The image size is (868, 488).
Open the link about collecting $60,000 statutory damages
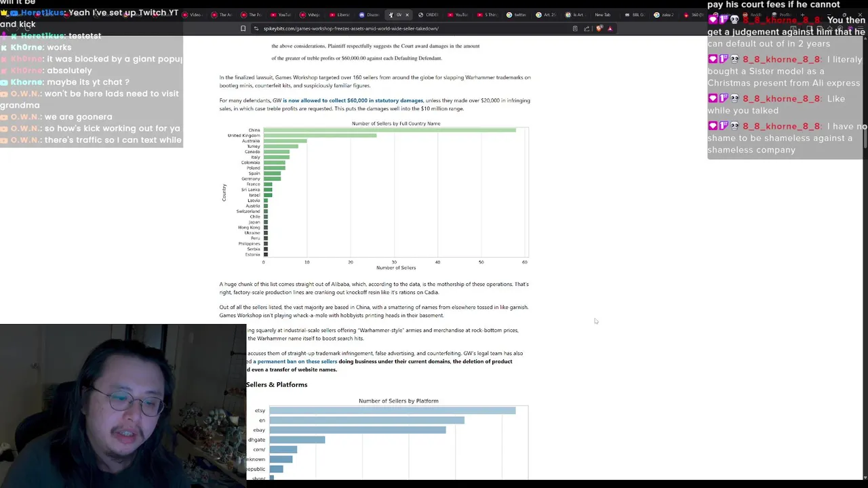pyautogui.click(x=353, y=100)
